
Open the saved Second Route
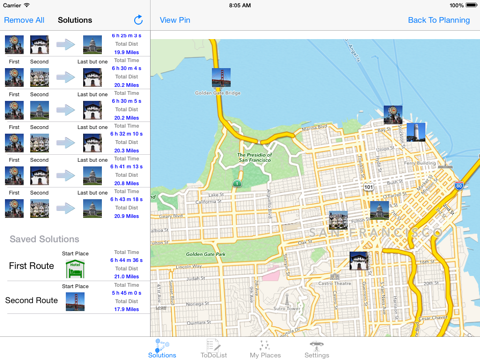pos(75,298)
